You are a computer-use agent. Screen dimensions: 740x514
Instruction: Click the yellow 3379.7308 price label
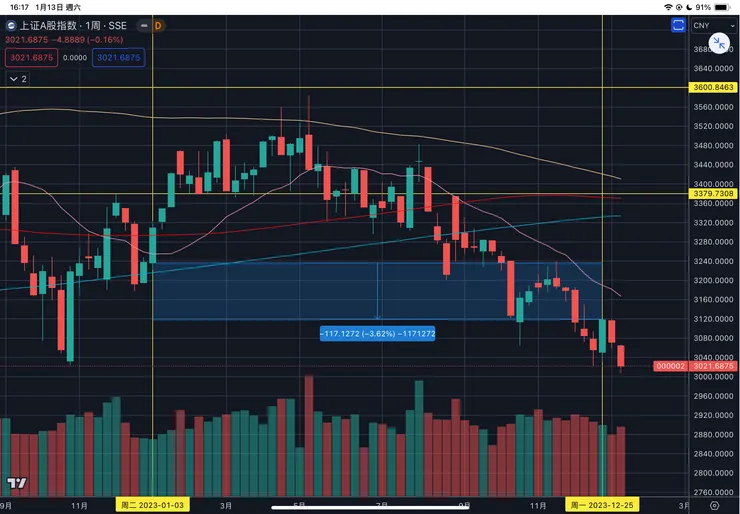[x=713, y=193]
